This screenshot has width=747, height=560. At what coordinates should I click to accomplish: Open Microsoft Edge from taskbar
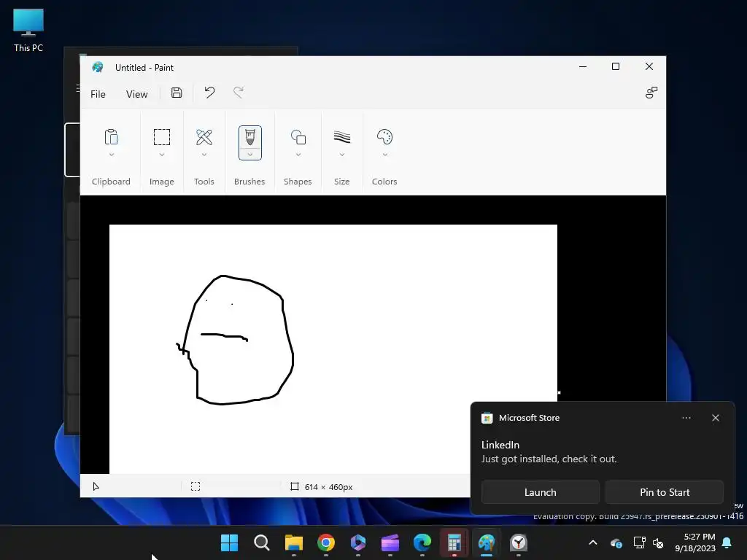pyautogui.click(x=422, y=542)
